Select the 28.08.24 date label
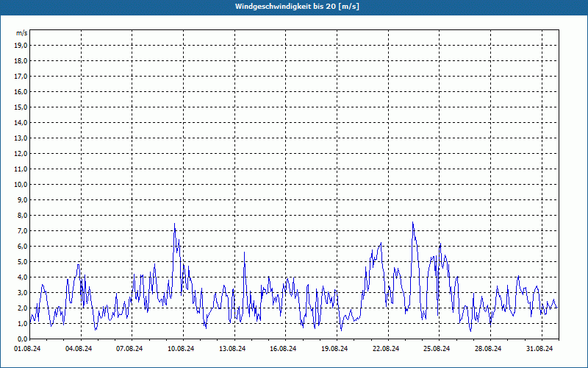588x368 pixels. [x=488, y=349]
